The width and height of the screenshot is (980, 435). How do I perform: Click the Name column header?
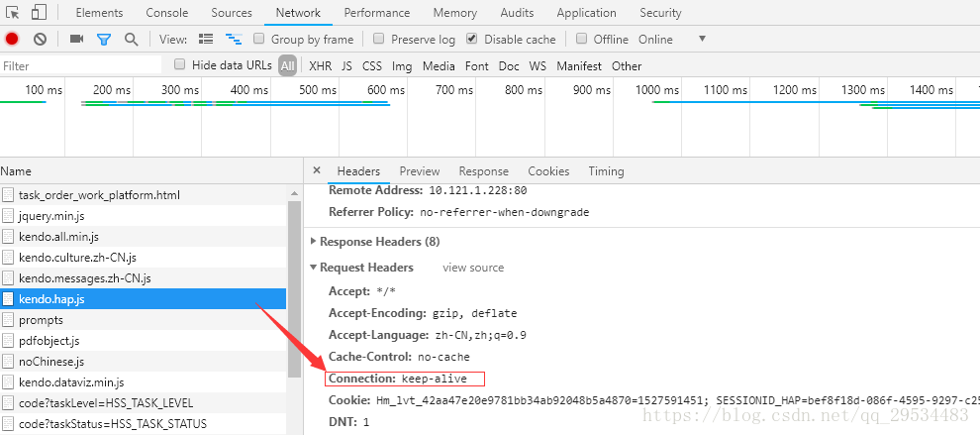coord(151,170)
